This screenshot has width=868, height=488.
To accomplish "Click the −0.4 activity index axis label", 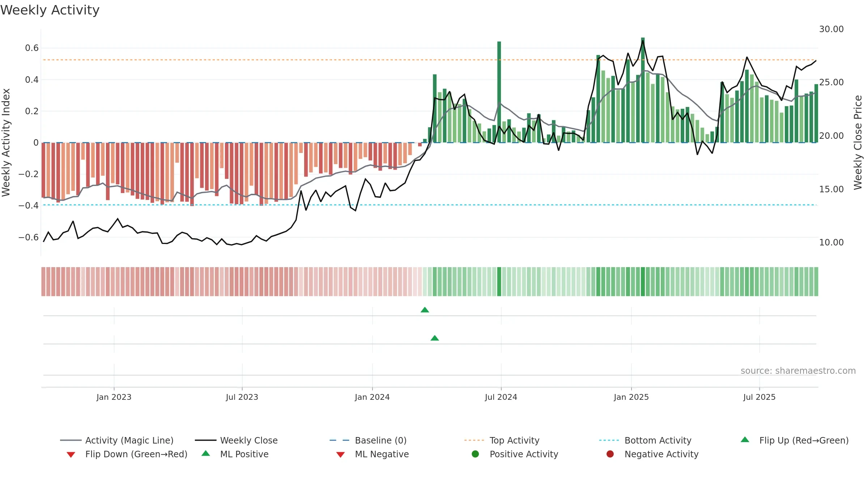I will (x=29, y=205).
